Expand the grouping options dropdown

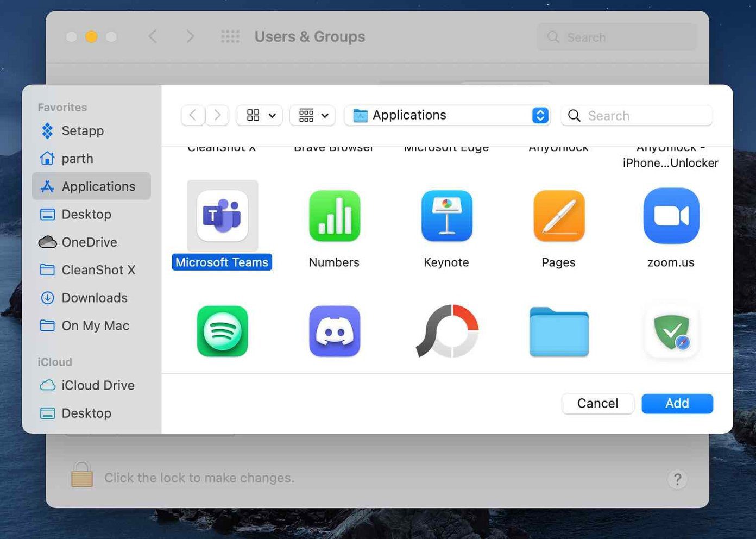click(313, 115)
